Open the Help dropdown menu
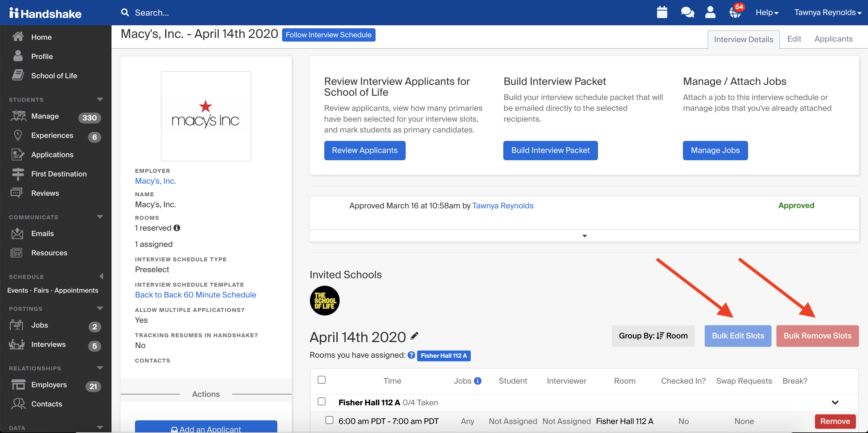The height and width of the screenshot is (433, 868). pos(767,12)
